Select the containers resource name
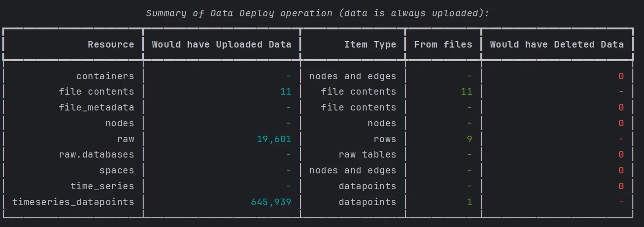This screenshot has width=644, height=227. [105, 76]
